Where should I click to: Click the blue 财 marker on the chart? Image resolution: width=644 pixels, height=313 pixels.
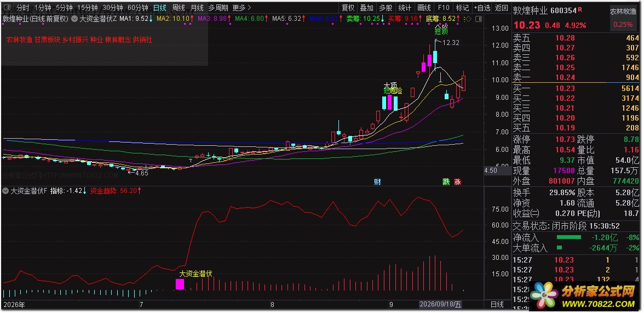[377, 182]
